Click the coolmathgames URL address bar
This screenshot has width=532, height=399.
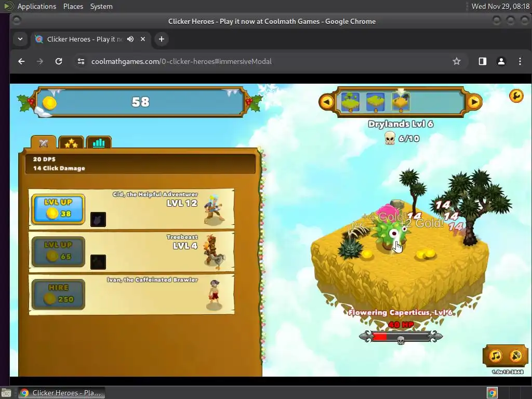coord(181,61)
